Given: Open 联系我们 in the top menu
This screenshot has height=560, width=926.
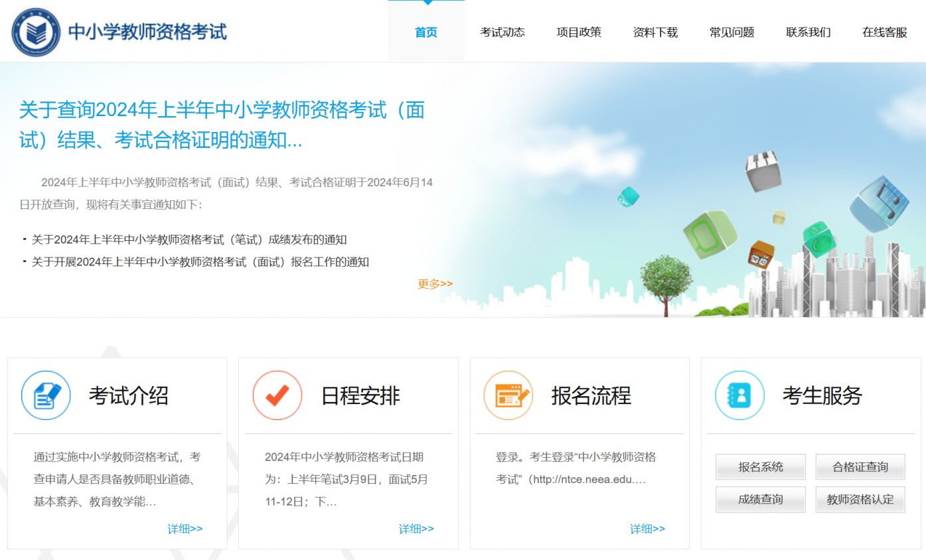Looking at the screenshot, I should pyautogui.click(x=808, y=32).
